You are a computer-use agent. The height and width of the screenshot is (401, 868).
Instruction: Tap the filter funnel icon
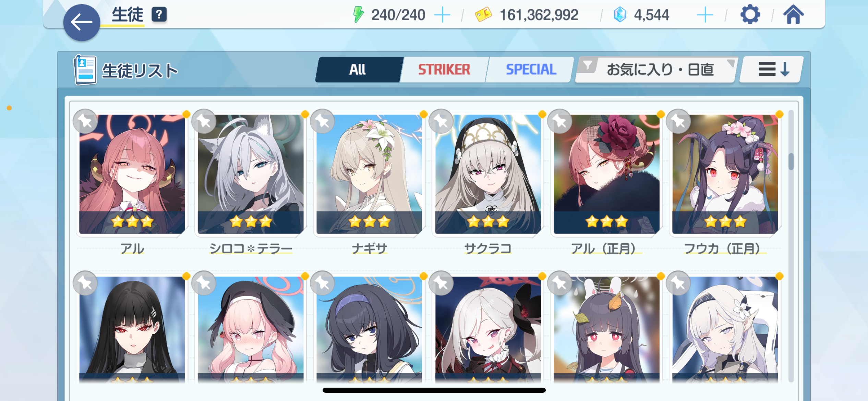pos(588,65)
